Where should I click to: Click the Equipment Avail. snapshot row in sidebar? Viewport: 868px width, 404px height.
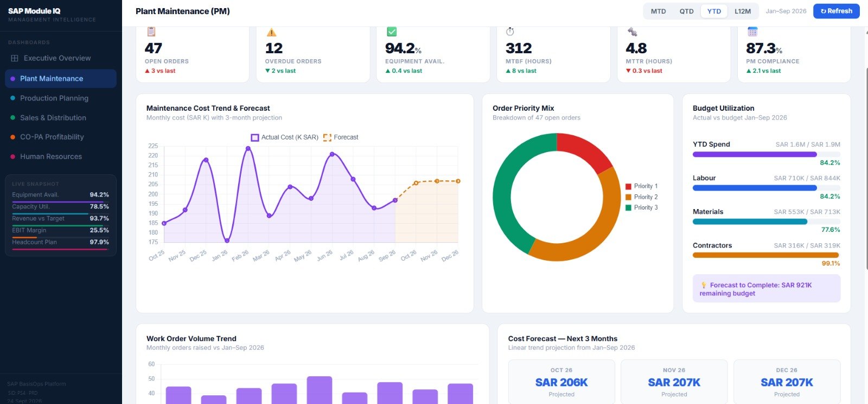tap(61, 195)
